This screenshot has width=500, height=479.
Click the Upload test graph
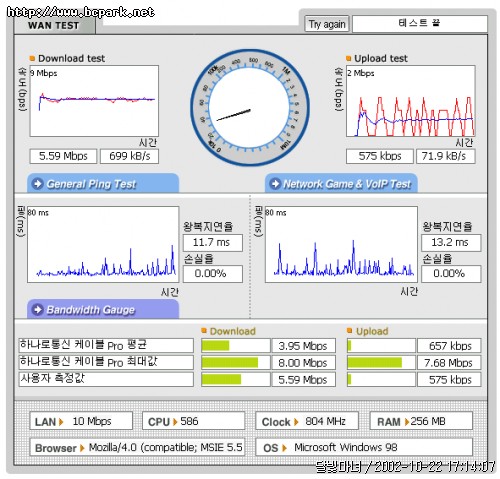(x=411, y=101)
